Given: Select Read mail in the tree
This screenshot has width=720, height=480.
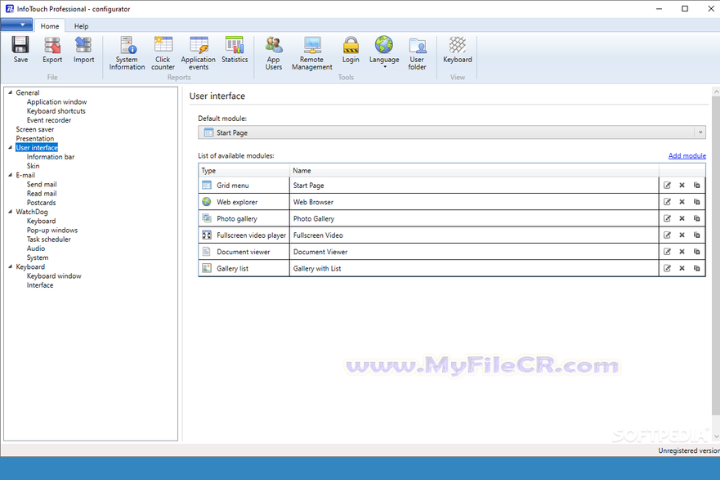Looking at the screenshot, I should [x=42, y=193].
